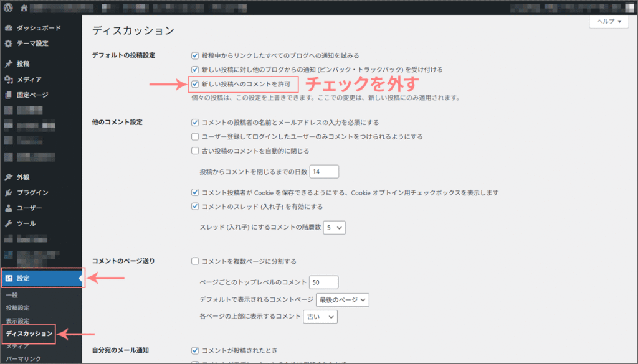
Task: Go to 投稿設定 submenu
Action: [x=17, y=308]
